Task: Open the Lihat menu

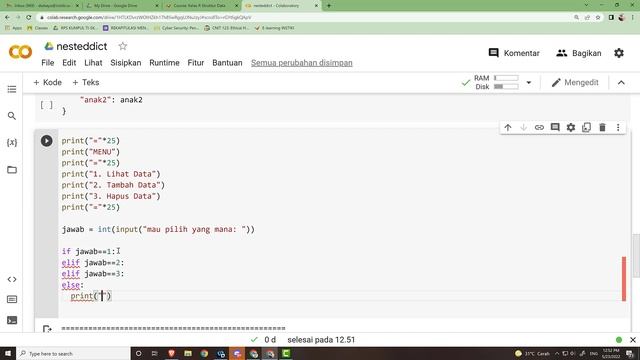Action: 93,63
